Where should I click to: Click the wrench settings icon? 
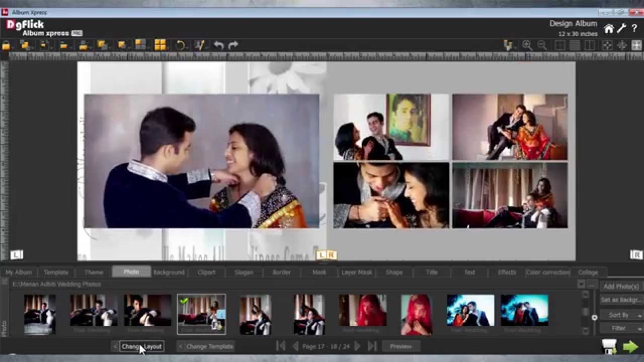[x=621, y=29]
